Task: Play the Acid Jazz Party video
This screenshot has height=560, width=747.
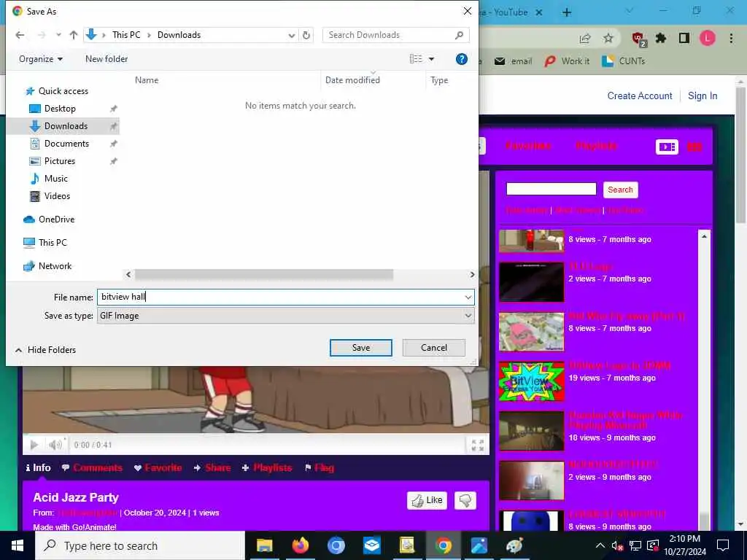Action: coord(34,445)
